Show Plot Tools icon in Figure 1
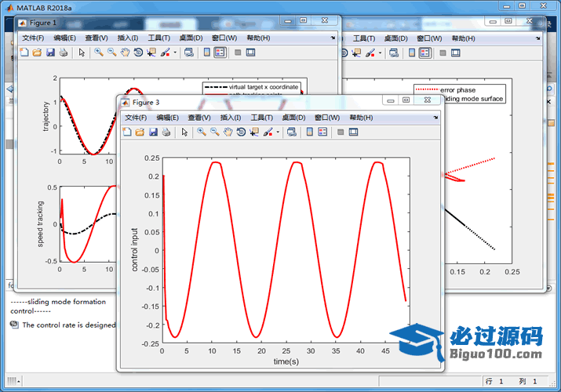Image resolution: width=561 pixels, height=392 pixels. tap(251, 53)
